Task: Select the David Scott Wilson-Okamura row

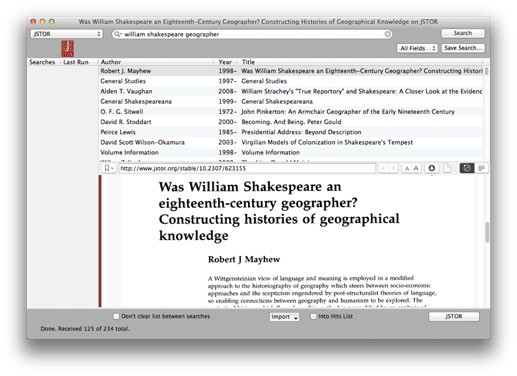Action: [x=291, y=142]
